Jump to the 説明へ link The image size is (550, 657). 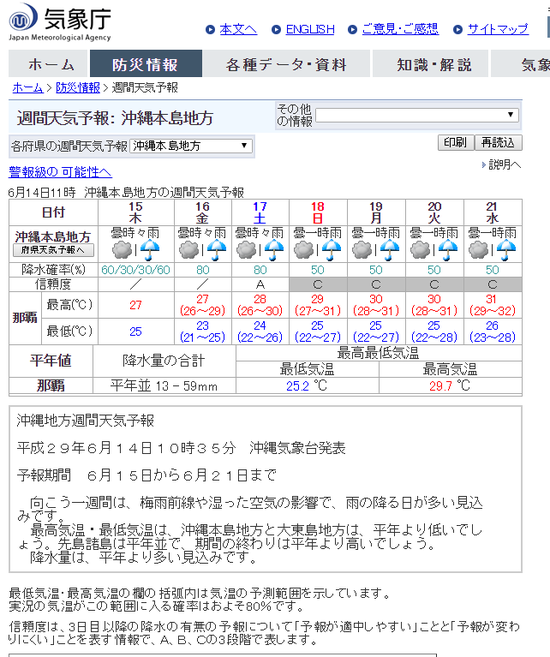pos(505,165)
